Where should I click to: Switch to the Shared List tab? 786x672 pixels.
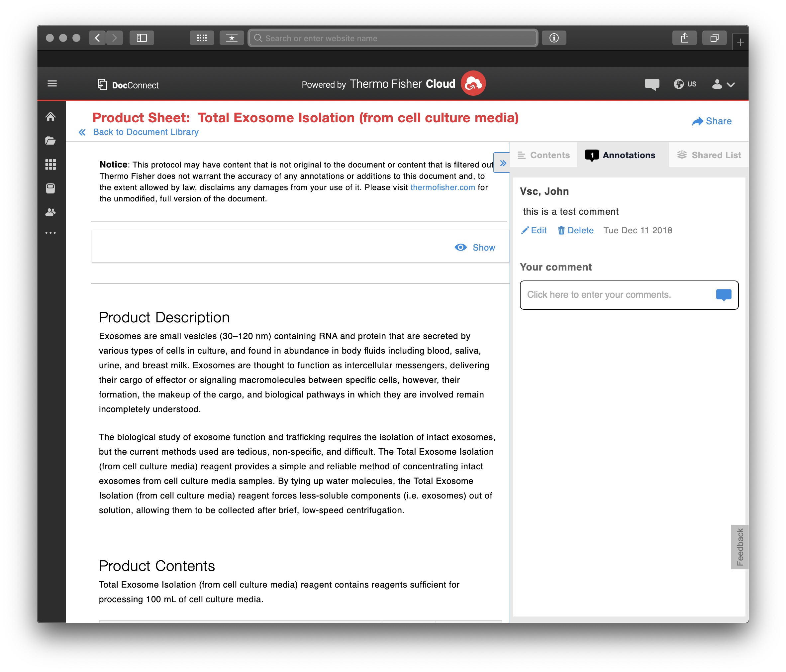[709, 155]
